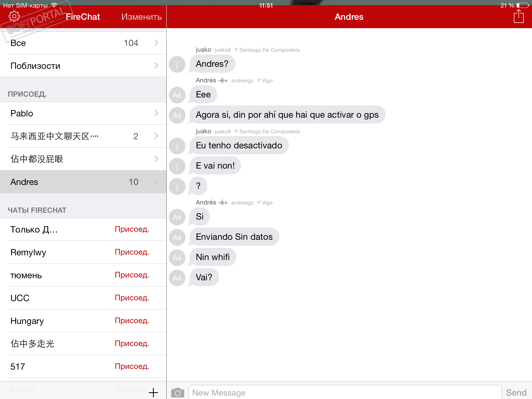This screenshot has width=532, height=399.
Task: Expand the Pablo chat chevron
Action: pyautogui.click(x=156, y=113)
